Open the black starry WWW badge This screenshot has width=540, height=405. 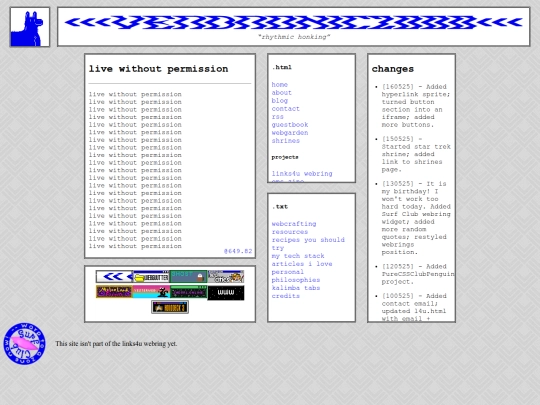tap(226, 293)
